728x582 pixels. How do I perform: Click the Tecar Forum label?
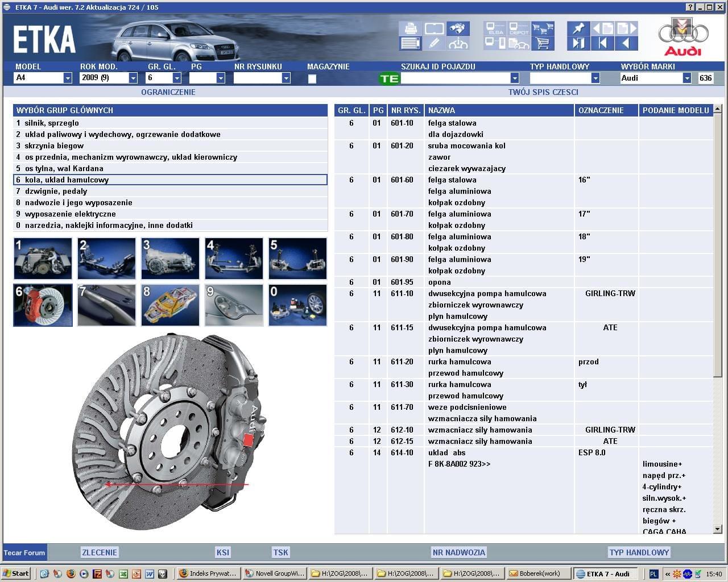24,552
